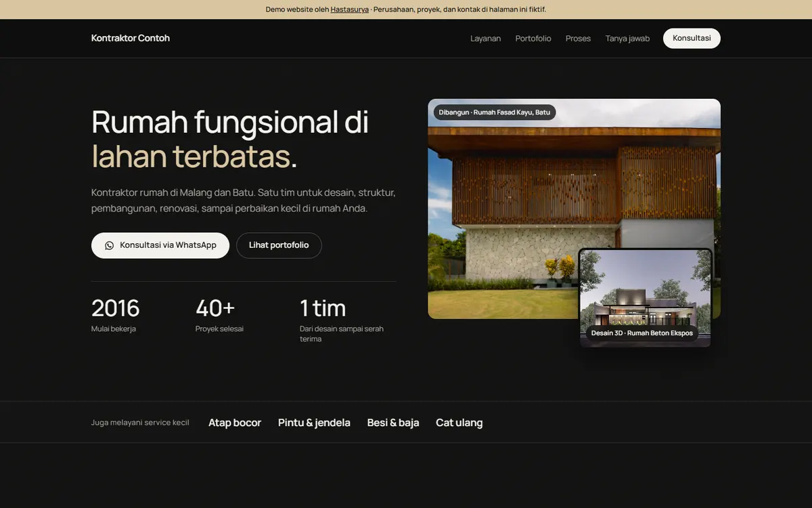The height and width of the screenshot is (508, 812).
Task: Follow the Hastasurya link in the top banner
Action: pos(350,9)
